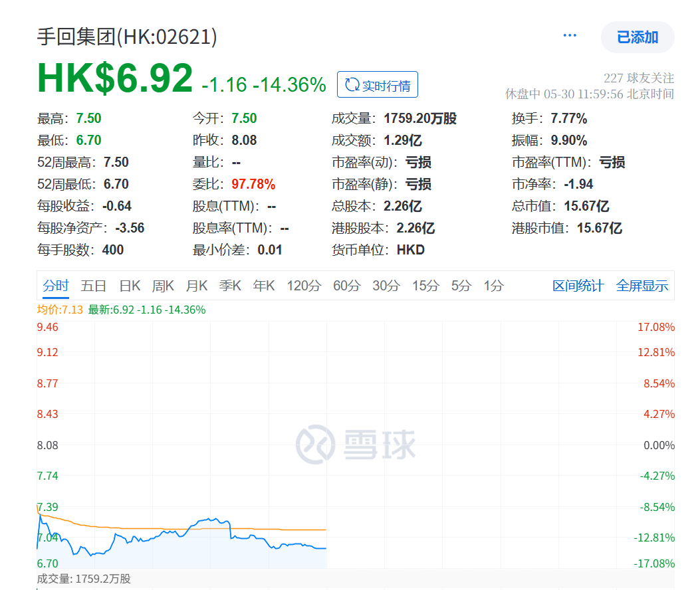Click the 总股本 2.26亿 value

click(403, 206)
